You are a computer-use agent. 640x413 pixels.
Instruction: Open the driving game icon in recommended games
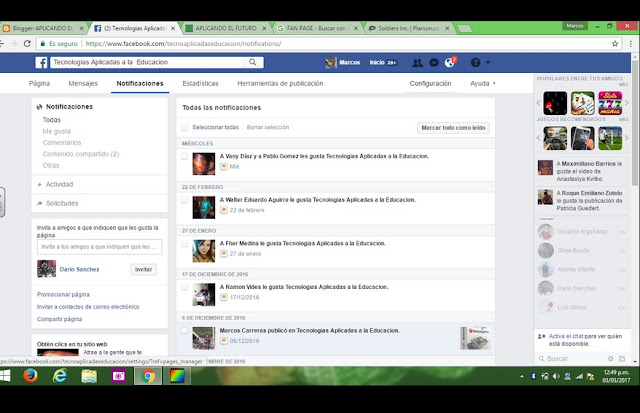click(555, 138)
